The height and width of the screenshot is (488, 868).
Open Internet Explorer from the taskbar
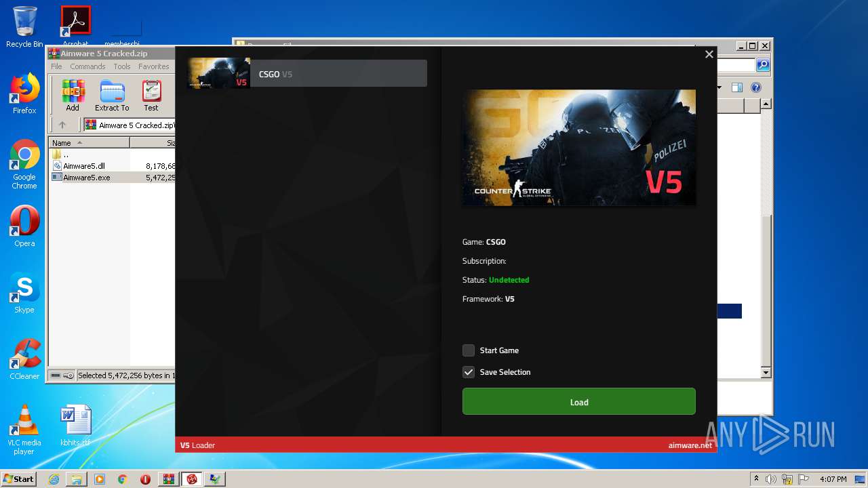click(x=54, y=479)
